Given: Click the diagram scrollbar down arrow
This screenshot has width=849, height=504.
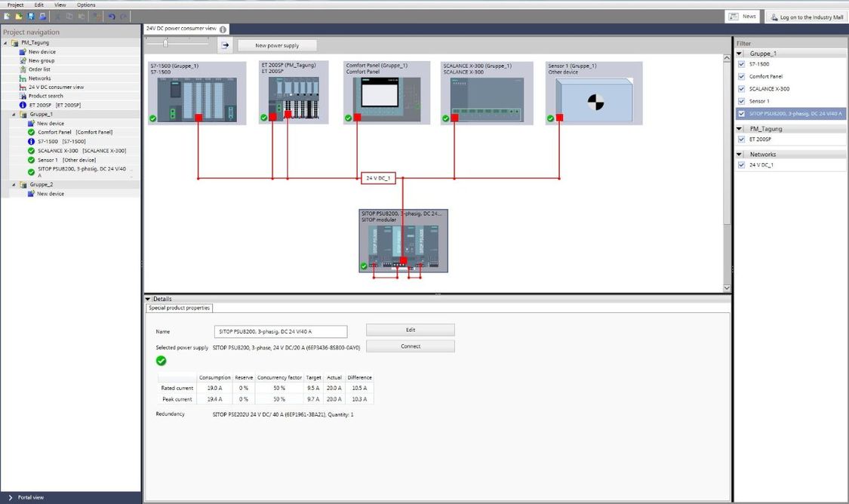Looking at the screenshot, I should point(727,288).
